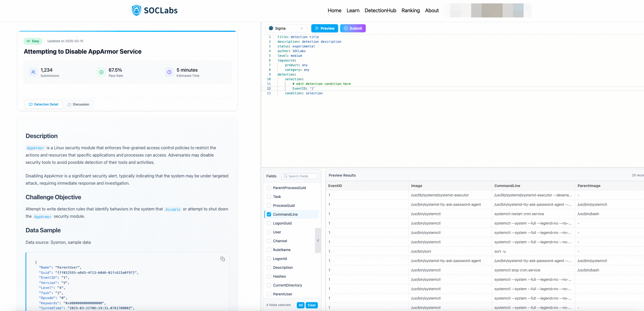Copy the data sample with copy icon
644x311 pixels.
click(x=223, y=259)
